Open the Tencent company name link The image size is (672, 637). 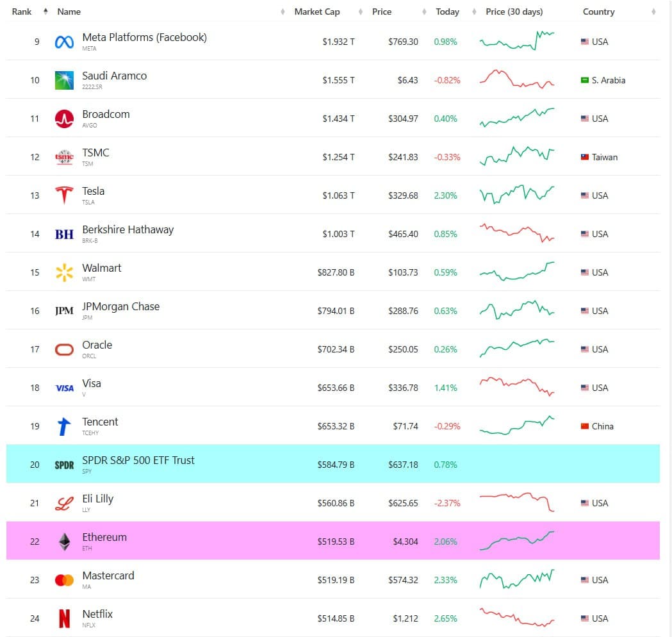click(100, 422)
